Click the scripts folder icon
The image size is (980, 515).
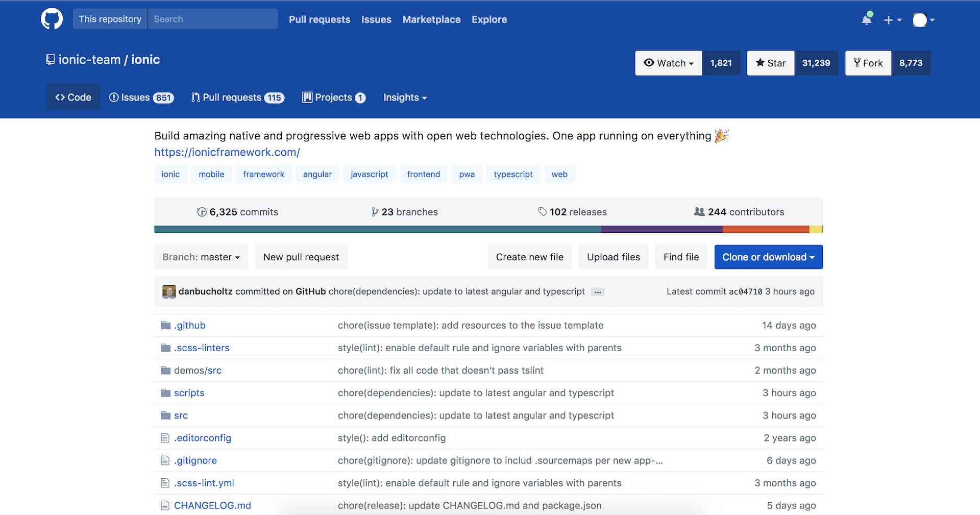pyautogui.click(x=165, y=393)
